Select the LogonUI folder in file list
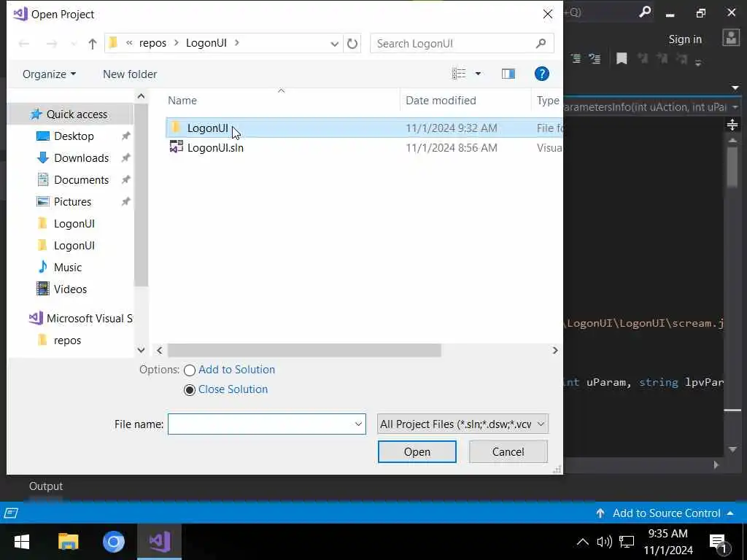The width and height of the screenshot is (747, 560). tap(363, 128)
